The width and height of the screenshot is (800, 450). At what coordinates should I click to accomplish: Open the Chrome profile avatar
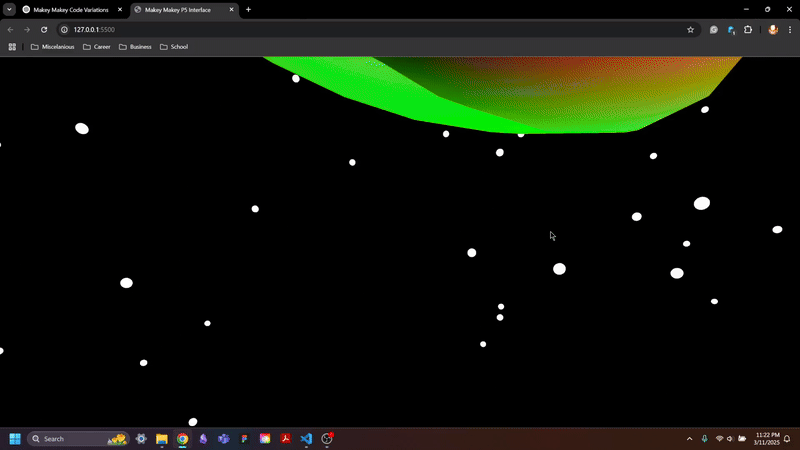click(x=773, y=30)
